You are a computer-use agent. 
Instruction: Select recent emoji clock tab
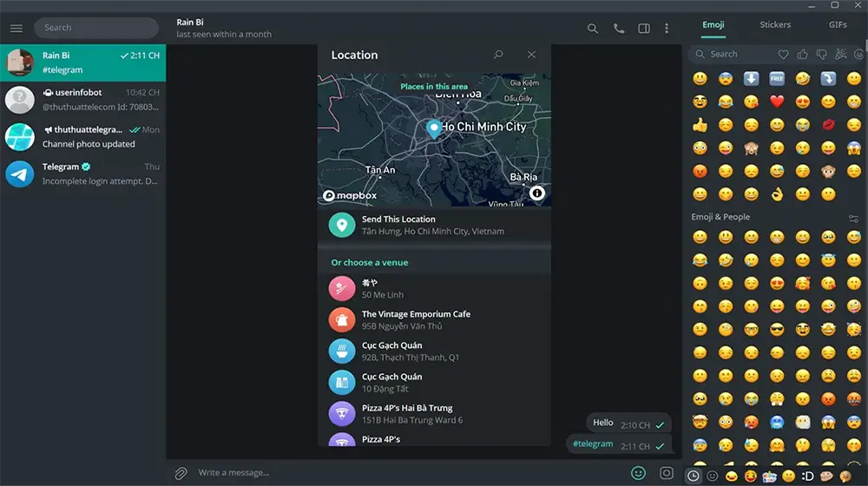693,476
